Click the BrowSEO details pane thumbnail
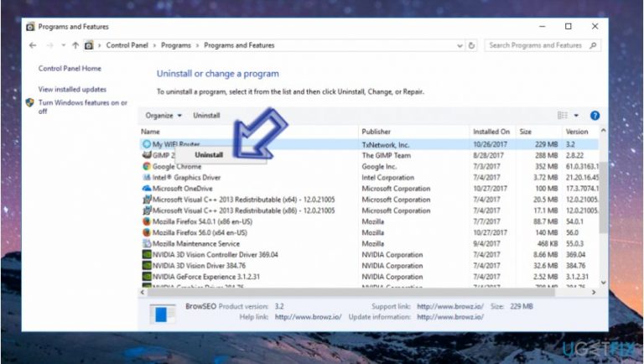The height and width of the screenshot is (364, 644). tap(162, 314)
